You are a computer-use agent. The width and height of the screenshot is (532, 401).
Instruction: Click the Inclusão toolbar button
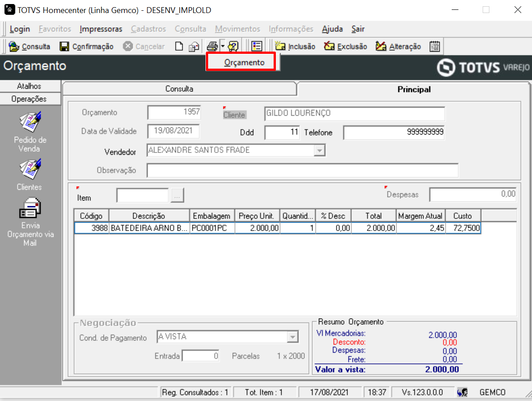point(295,47)
